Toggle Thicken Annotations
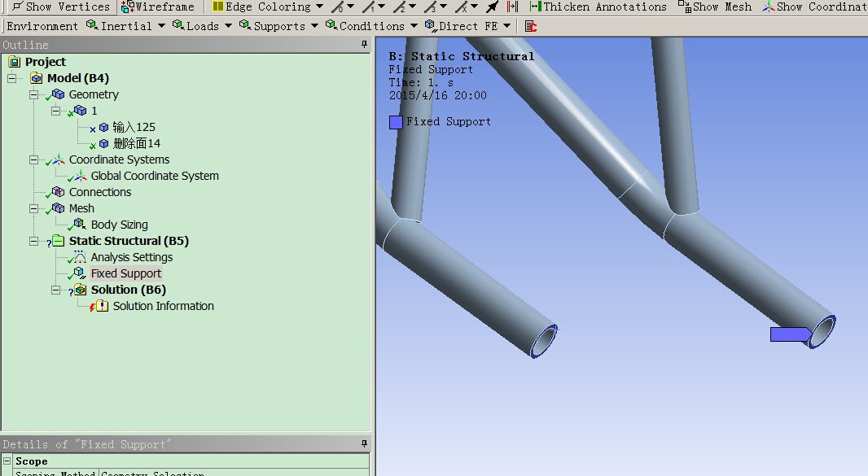The height and width of the screenshot is (476, 868). [x=598, y=7]
